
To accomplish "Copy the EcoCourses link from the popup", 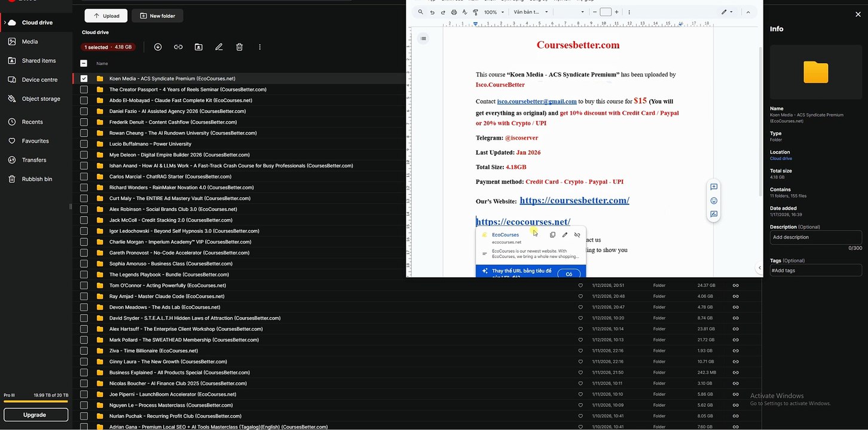I will click(x=552, y=235).
